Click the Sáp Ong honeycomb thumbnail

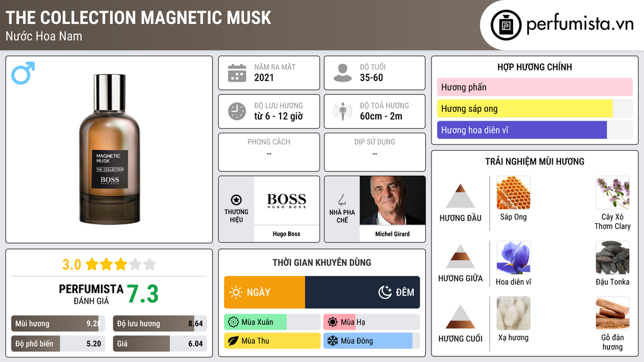click(513, 193)
